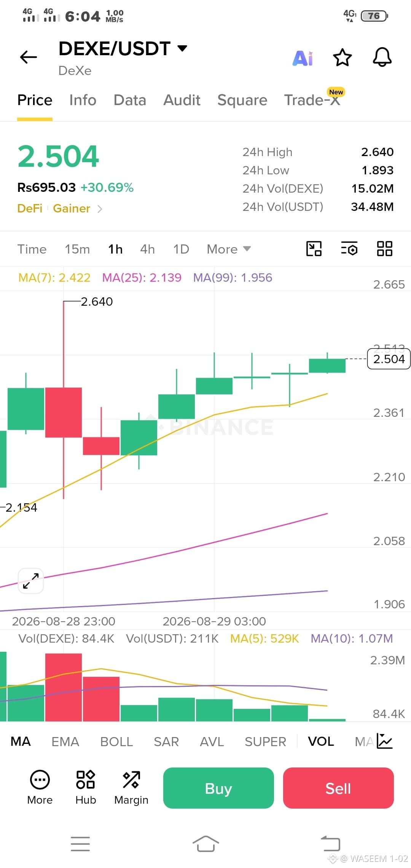Select the 1D interval

(181, 249)
